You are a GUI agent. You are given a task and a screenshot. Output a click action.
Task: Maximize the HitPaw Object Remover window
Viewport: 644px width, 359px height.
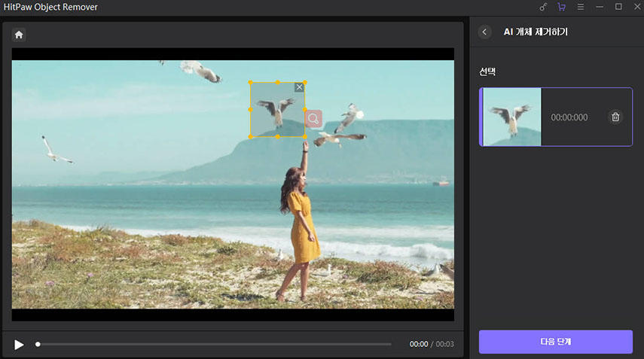point(618,7)
